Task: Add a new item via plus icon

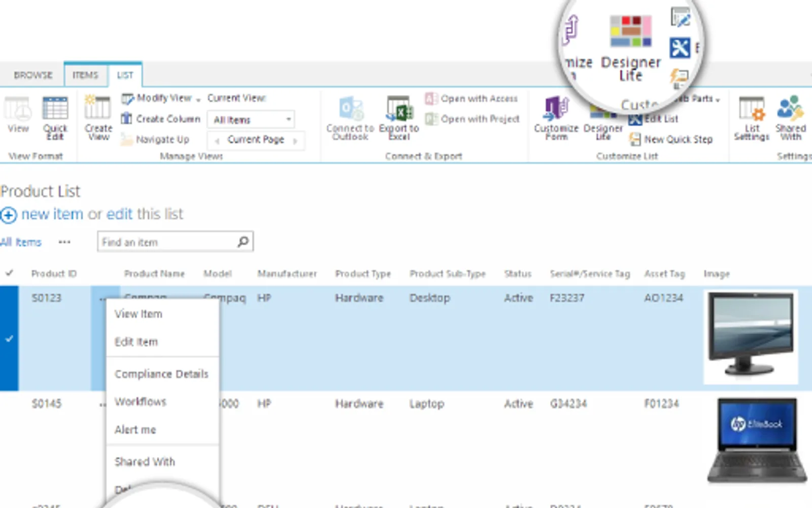Action: [x=9, y=215]
